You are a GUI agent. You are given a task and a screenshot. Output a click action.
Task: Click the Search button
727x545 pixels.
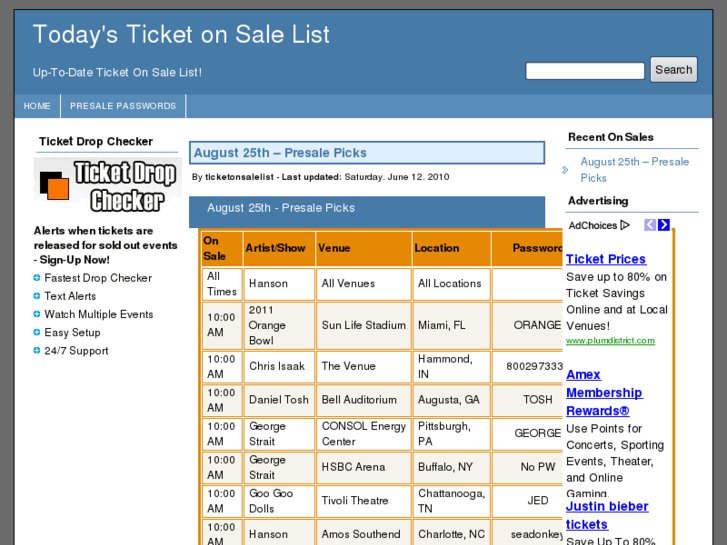[x=674, y=70]
